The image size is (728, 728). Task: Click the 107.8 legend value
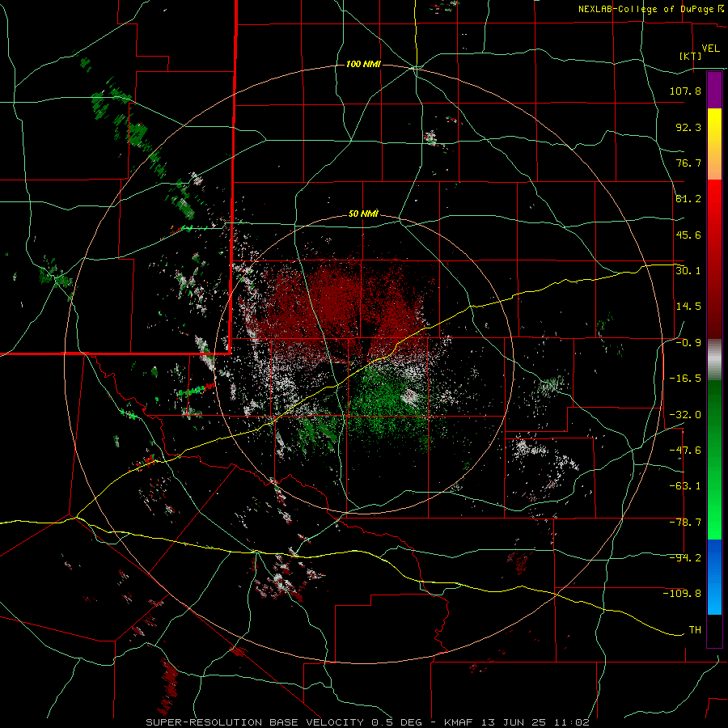(x=685, y=91)
